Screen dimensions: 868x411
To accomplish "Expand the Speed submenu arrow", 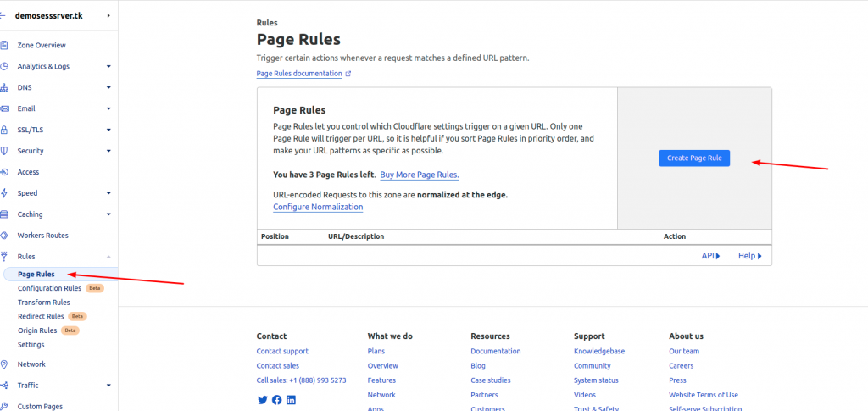I will (108, 193).
